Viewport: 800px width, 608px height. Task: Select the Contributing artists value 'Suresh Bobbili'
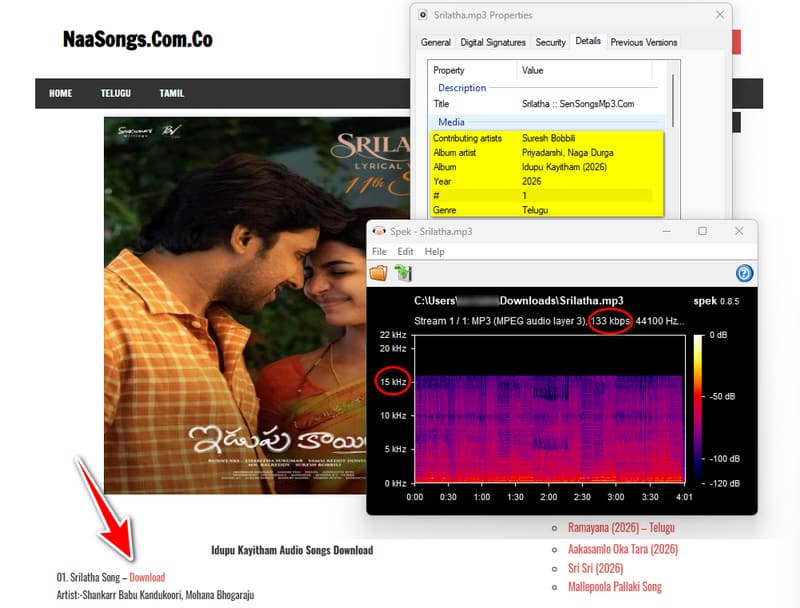548,138
